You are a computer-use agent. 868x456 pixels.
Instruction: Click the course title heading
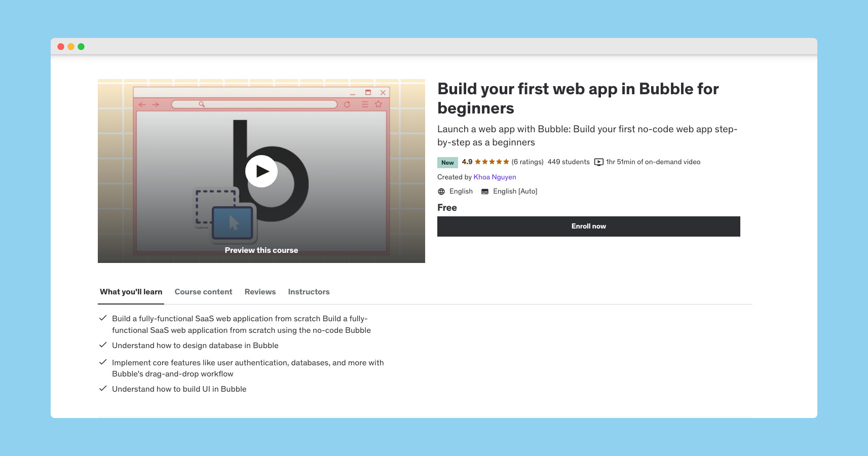(578, 98)
